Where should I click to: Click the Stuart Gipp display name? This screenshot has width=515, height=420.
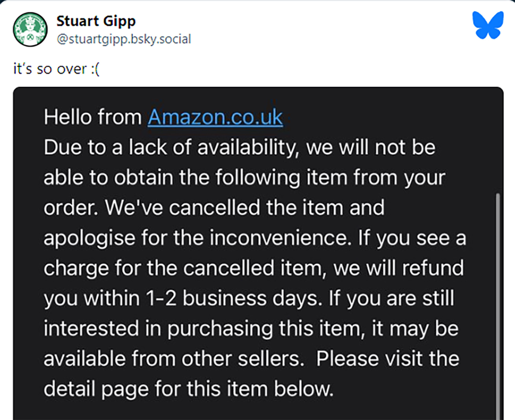pyautogui.click(x=96, y=21)
